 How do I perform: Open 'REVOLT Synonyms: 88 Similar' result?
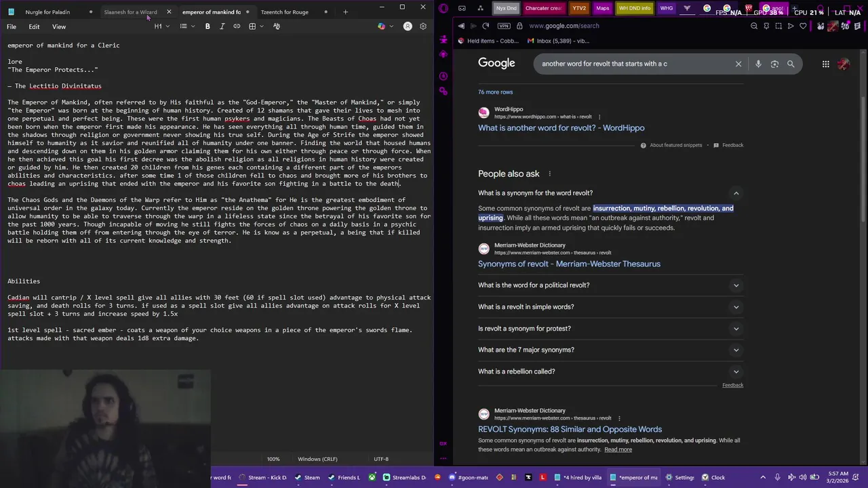[570, 429]
